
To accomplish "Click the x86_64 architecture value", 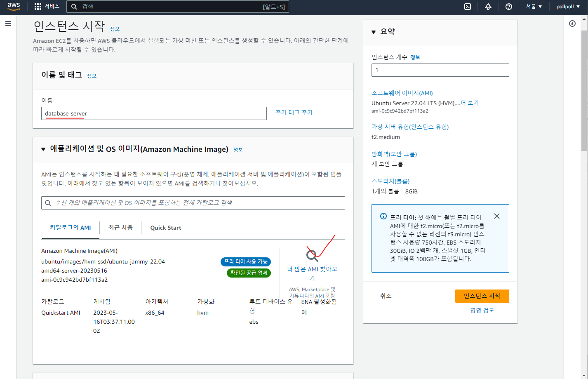I will coord(155,313).
